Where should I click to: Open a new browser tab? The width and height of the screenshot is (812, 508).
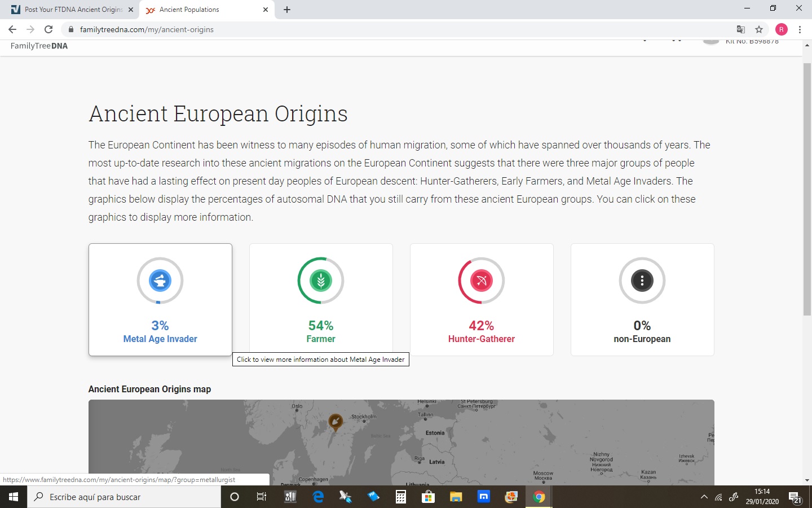click(287, 10)
